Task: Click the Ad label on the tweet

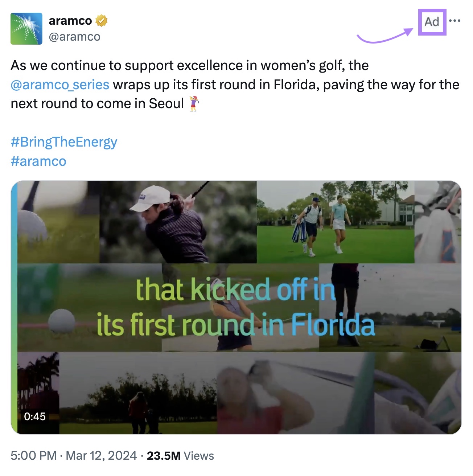Action: coord(432,22)
